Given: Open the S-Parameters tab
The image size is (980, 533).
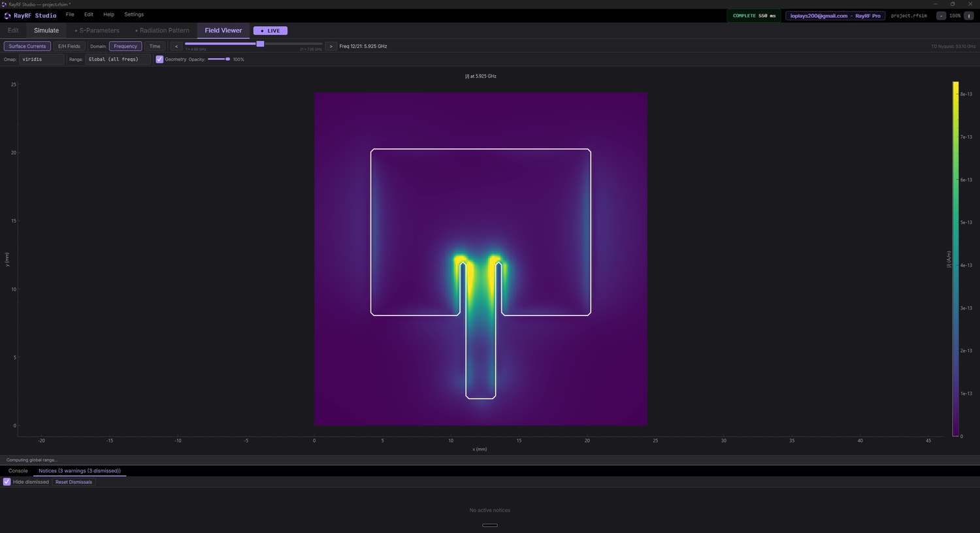Looking at the screenshot, I should [x=97, y=31].
